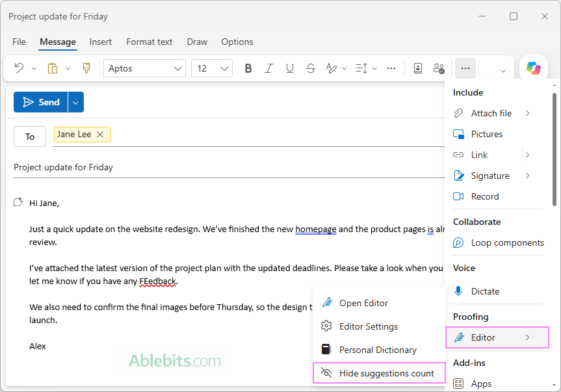The width and height of the screenshot is (561, 392).
Task: Click the overflow menu scroll down arrow
Action: (x=554, y=385)
